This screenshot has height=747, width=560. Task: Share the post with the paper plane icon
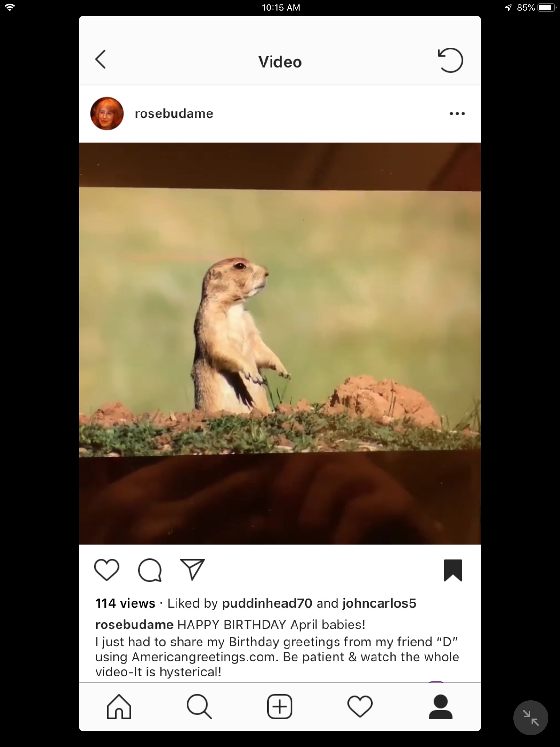tap(192, 569)
